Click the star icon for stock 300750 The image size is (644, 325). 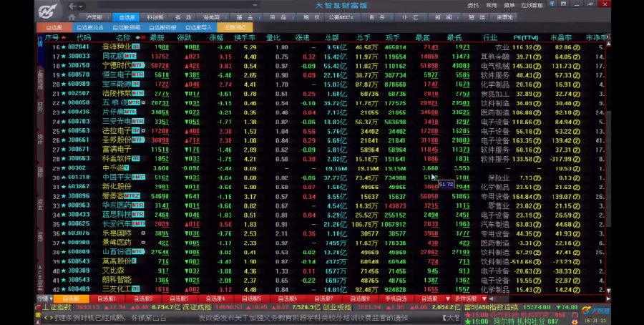pyautogui.click(x=64, y=66)
